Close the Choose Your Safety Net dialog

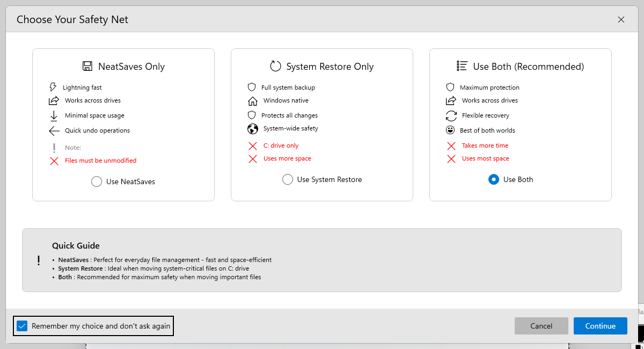[621, 20]
